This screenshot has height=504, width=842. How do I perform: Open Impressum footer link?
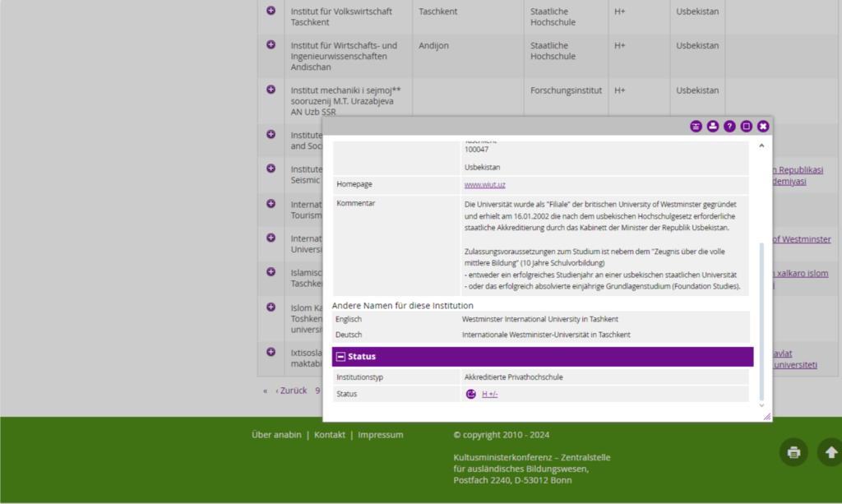[x=380, y=435]
